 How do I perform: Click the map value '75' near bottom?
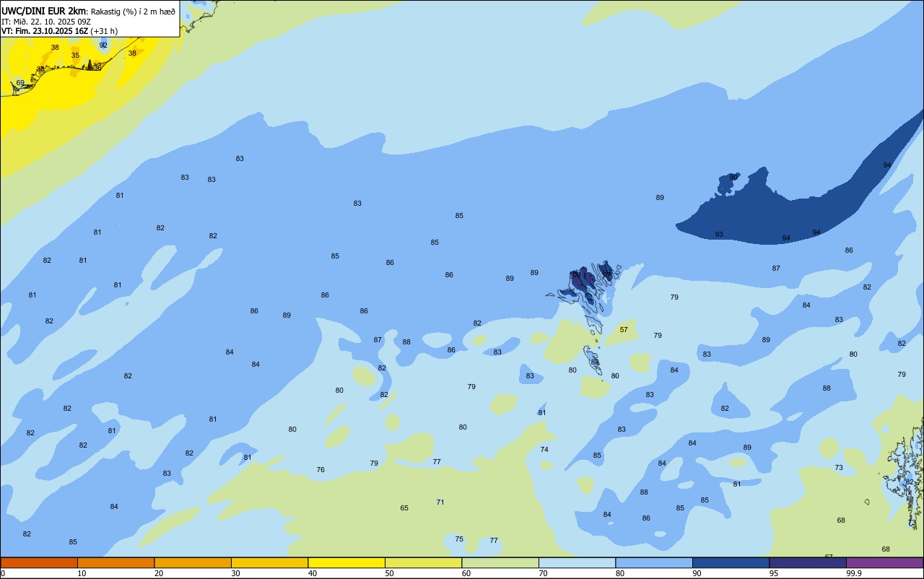(x=459, y=539)
